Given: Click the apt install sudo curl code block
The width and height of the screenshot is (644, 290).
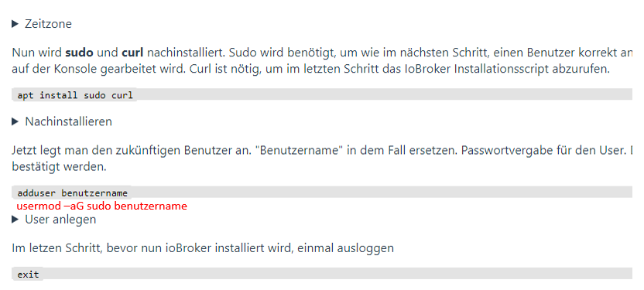Looking at the screenshot, I should (x=322, y=95).
